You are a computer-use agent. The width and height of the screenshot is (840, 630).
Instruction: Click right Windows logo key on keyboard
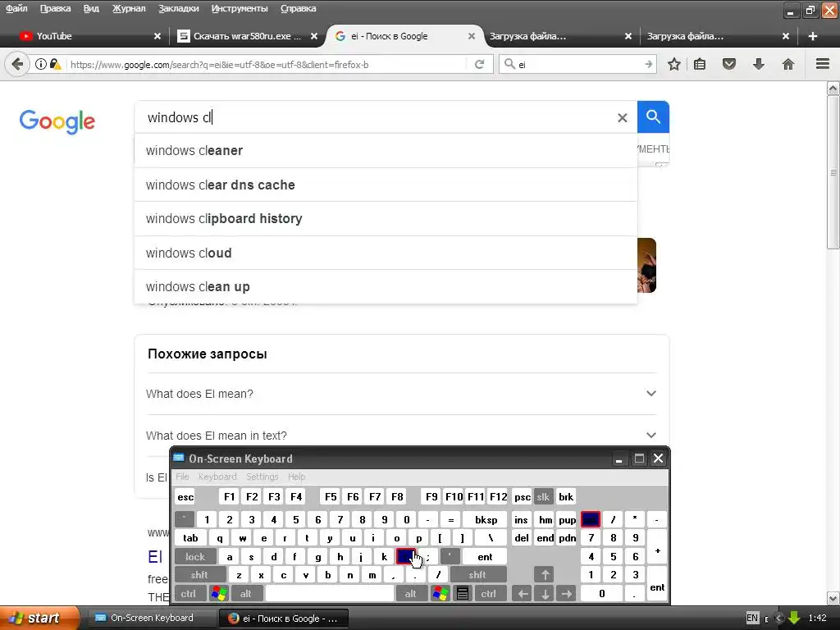pos(441,594)
